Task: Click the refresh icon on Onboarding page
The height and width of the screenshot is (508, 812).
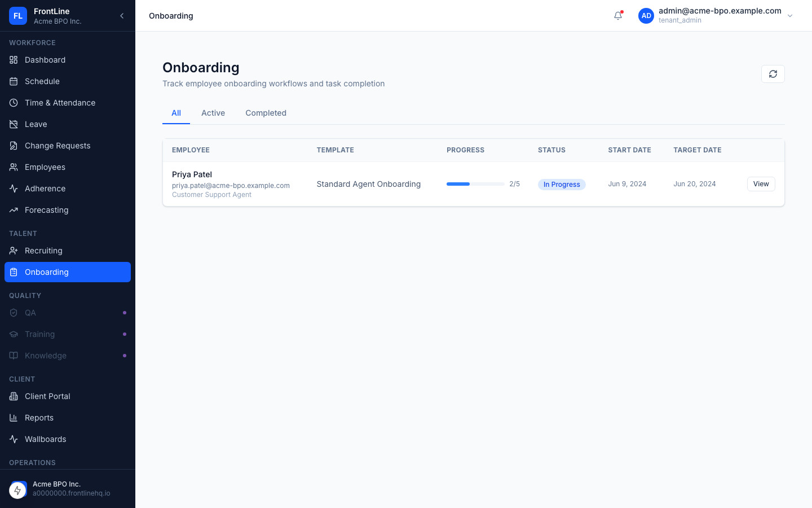Action: (x=773, y=74)
